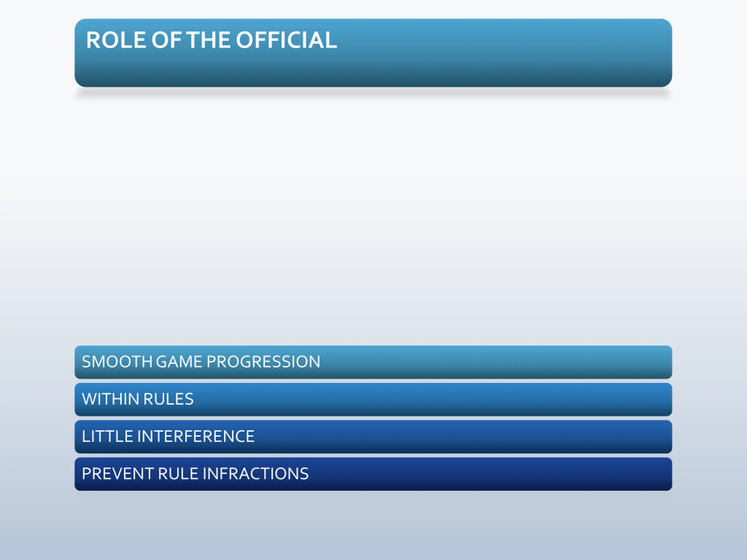Select the word WITHIN in second bar

click(x=111, y=399)
